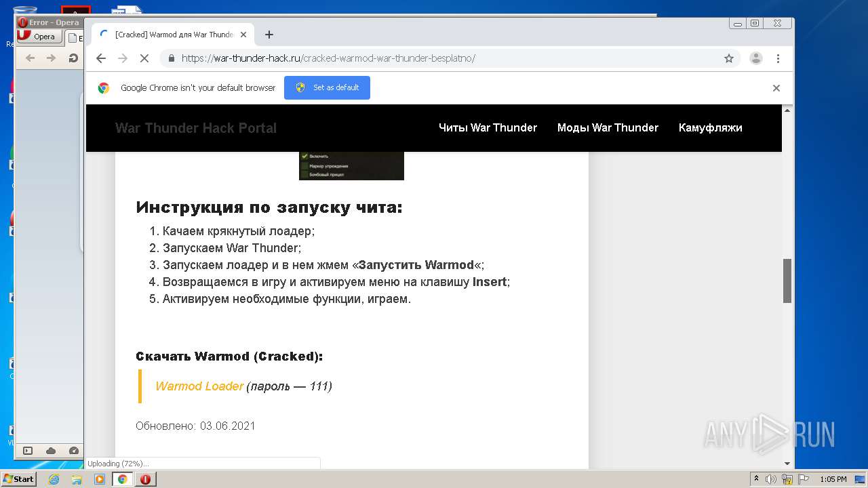Click the Скачать Warmod (Cracked) heading

[229, 357]
